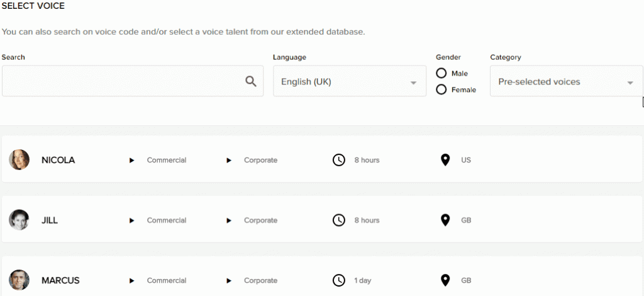Screen dimensions: 644x296
Task: Select Nicola's avatar thumbnail
Action: point(19,160)
